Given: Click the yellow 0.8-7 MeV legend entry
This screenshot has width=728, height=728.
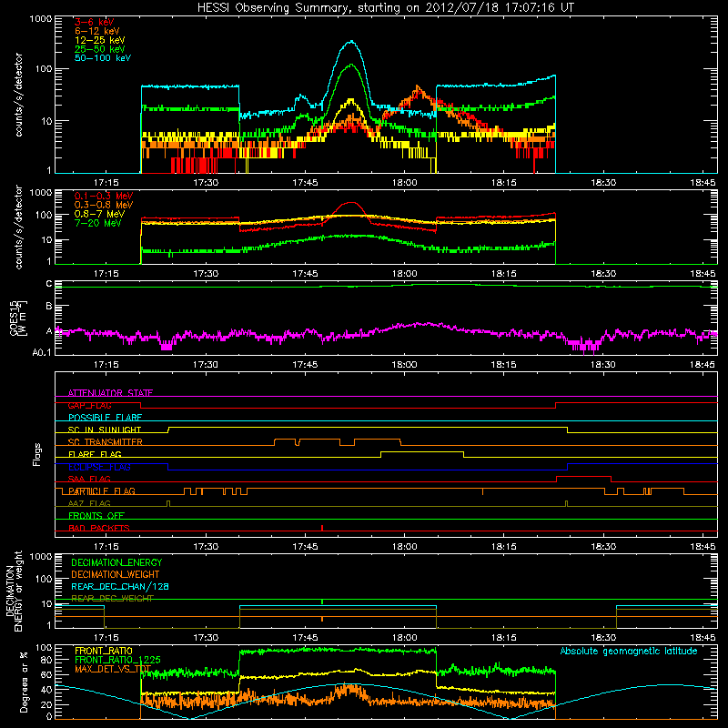Looking at the screenshot, I should (x=99, y=214).
